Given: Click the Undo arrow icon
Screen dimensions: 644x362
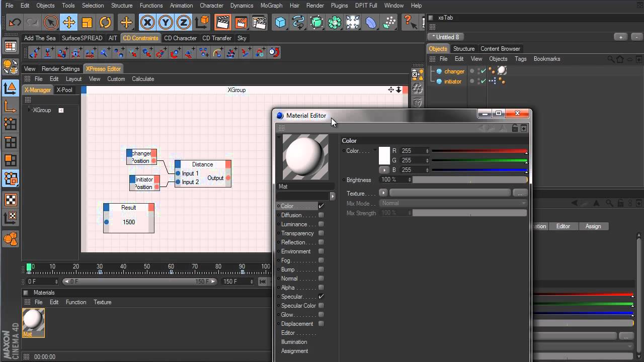Looking at the screenshot, I should point(15,22).
